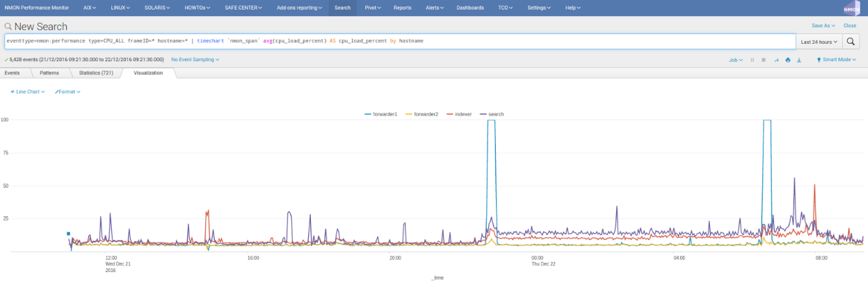
Task: Print the search results
Action: [x=788, y=60]
